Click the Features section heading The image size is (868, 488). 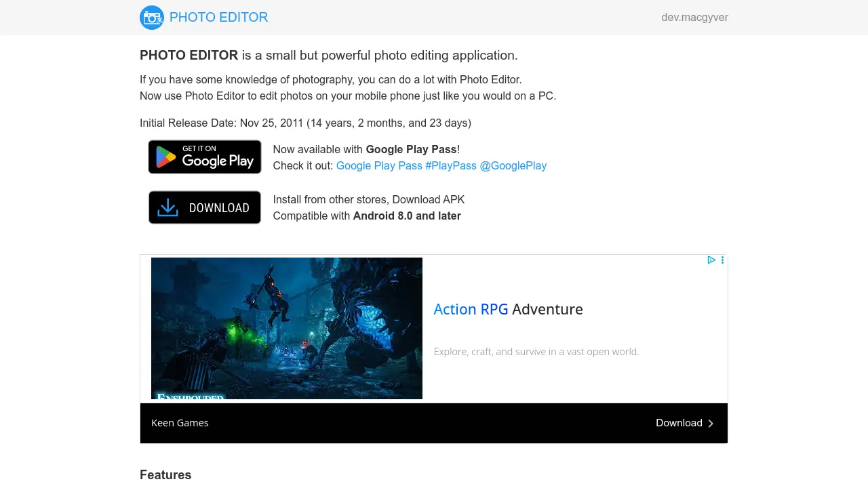[x=165, y=474]
